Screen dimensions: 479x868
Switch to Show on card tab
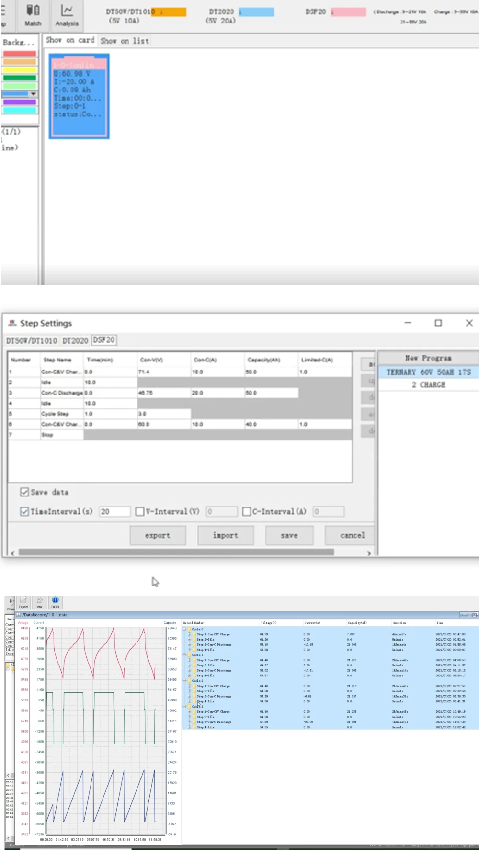70,40
